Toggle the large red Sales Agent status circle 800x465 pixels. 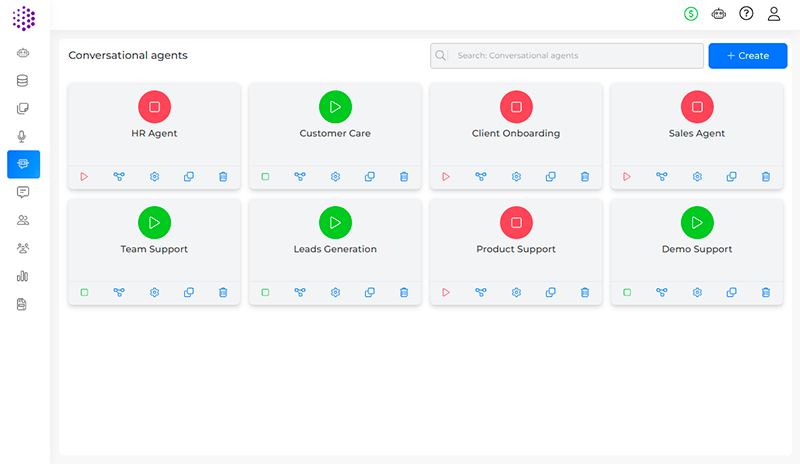tap(697, 107)
